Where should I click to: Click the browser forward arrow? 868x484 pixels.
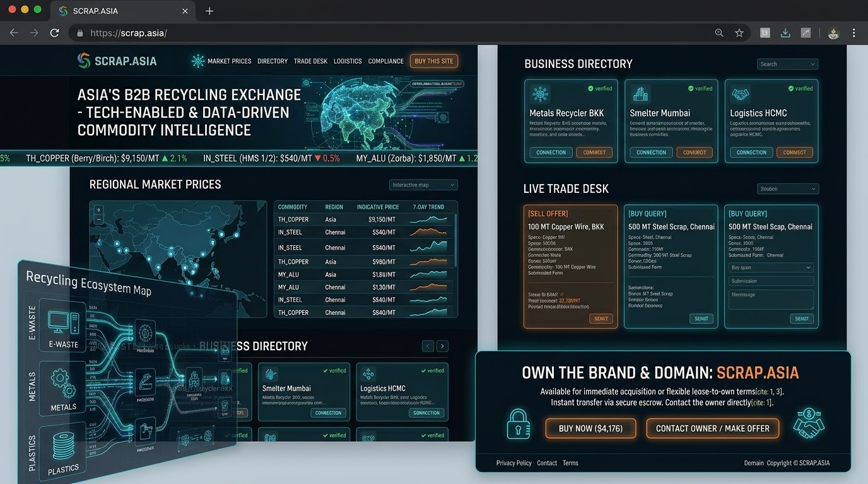pyautogui.click(x=34, y=33)
